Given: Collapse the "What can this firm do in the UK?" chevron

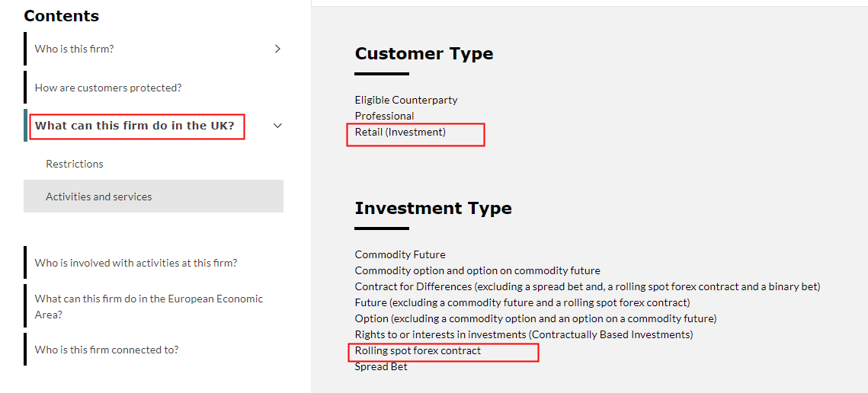Looking at the screenshot, I should [x=277, y=126].
